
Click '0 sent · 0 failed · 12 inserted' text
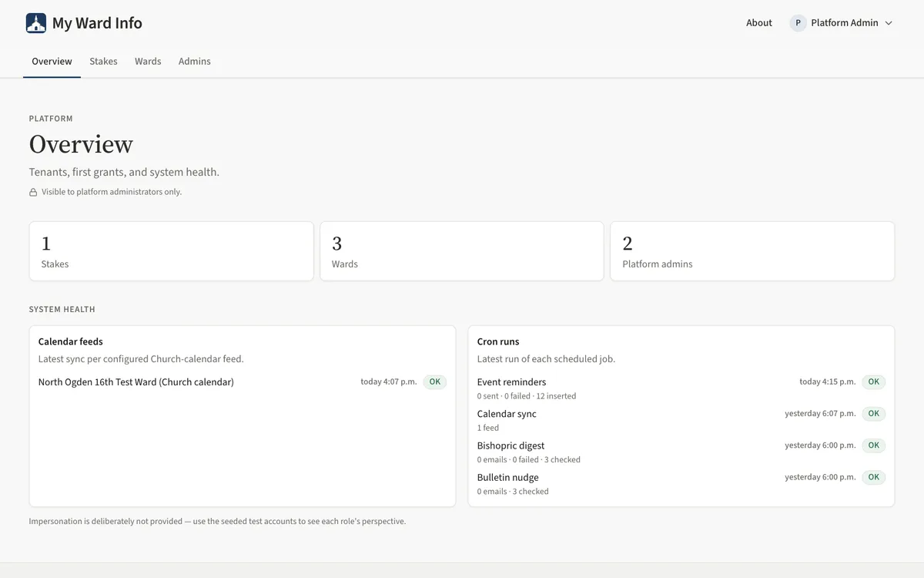[x=527, y=396]
